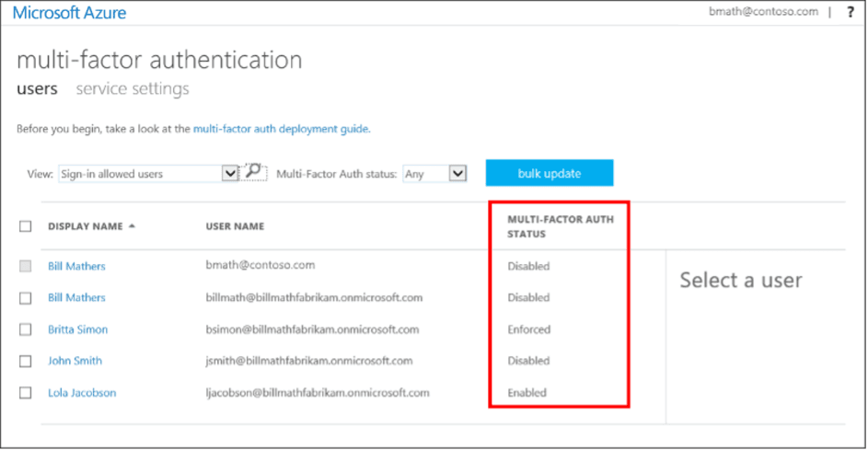Tick the Lola Jacobson row checkbox
Screen dimensions: 868x450
(x=26, y=393)
